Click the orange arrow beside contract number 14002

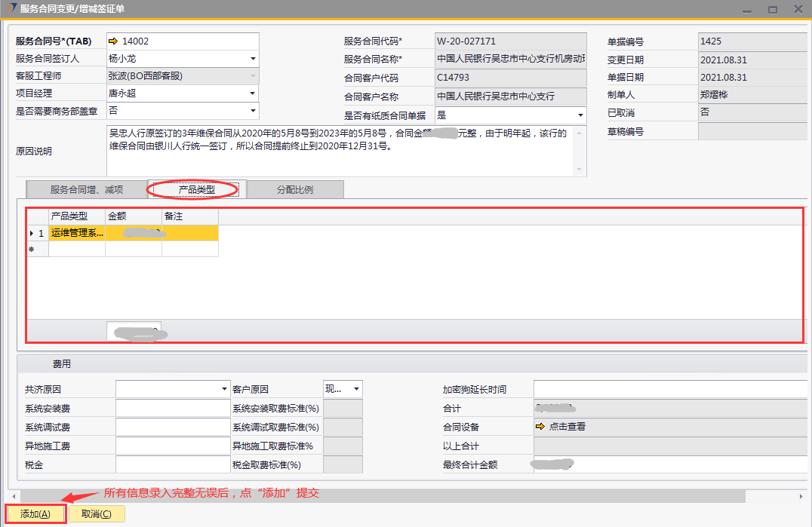pos(114,41)
